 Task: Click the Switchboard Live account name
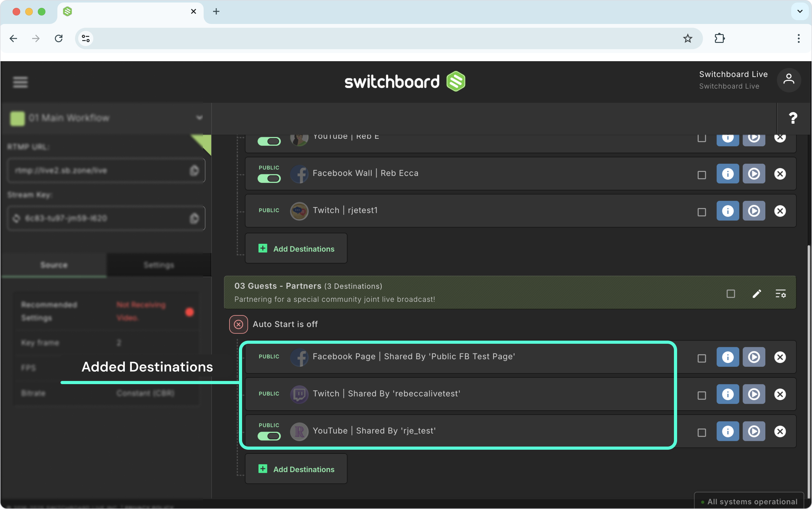click(733, 74)
